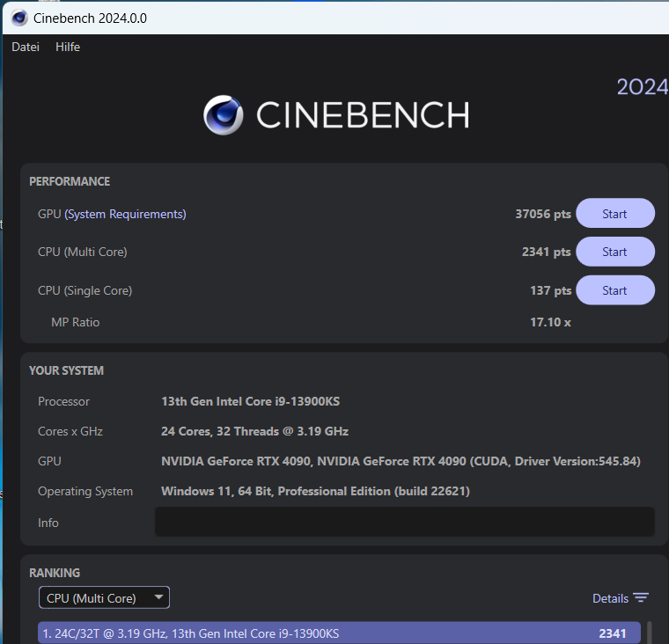The image size is (669, 644).
Task: Click the ranking list scrollbar
Action: 650,633
